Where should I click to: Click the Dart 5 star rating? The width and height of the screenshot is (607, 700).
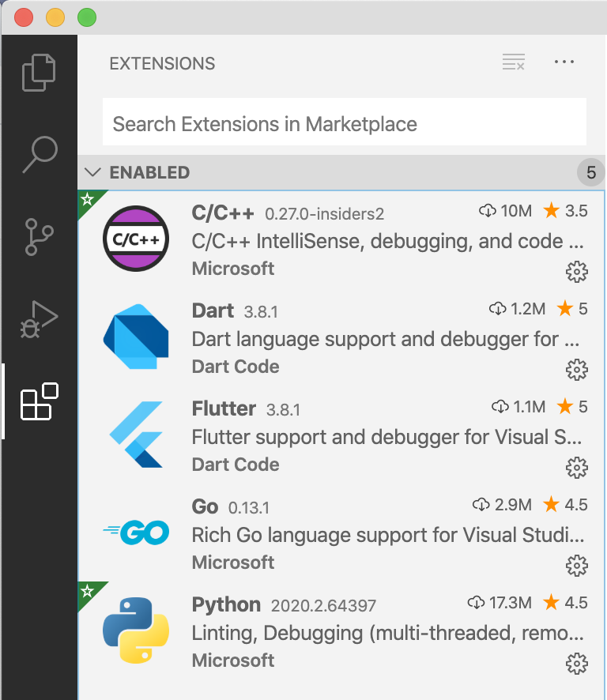click(572, 308)
